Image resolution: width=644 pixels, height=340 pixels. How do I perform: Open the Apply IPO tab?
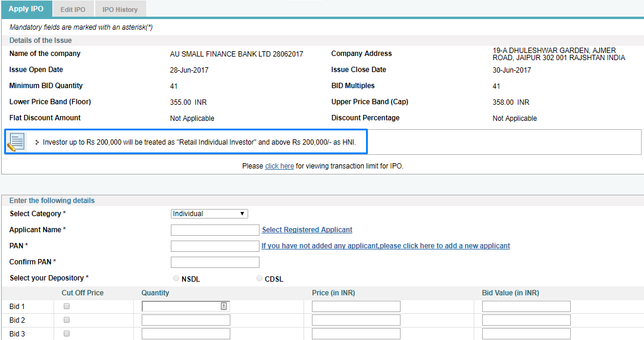coord(26,8)
